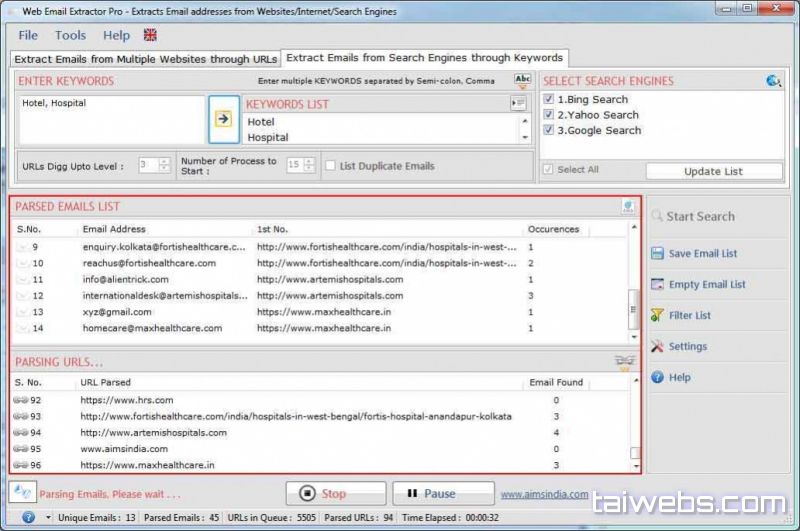
Task: Click the blue Help question mark icon
Action: [x=657, y=378]
